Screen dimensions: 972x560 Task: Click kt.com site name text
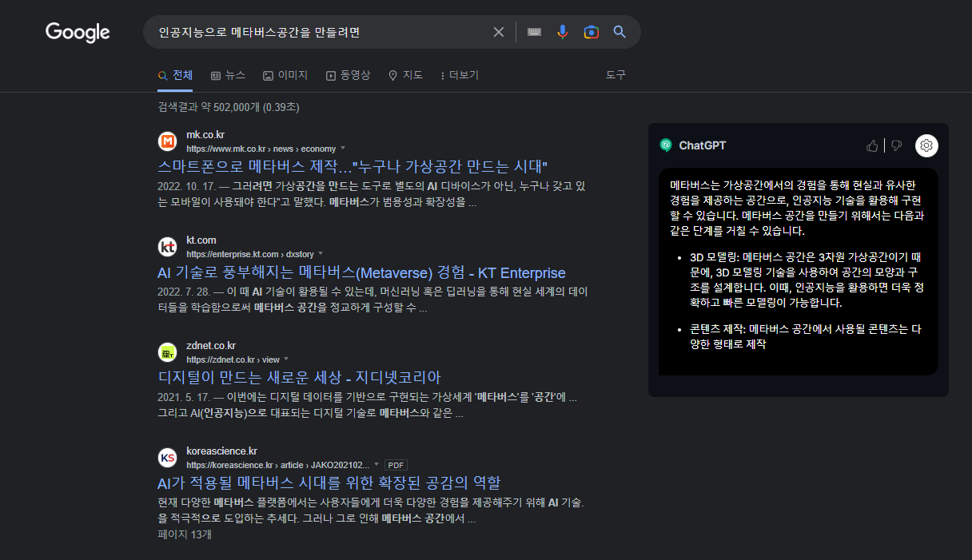click(x=201, y=240)
